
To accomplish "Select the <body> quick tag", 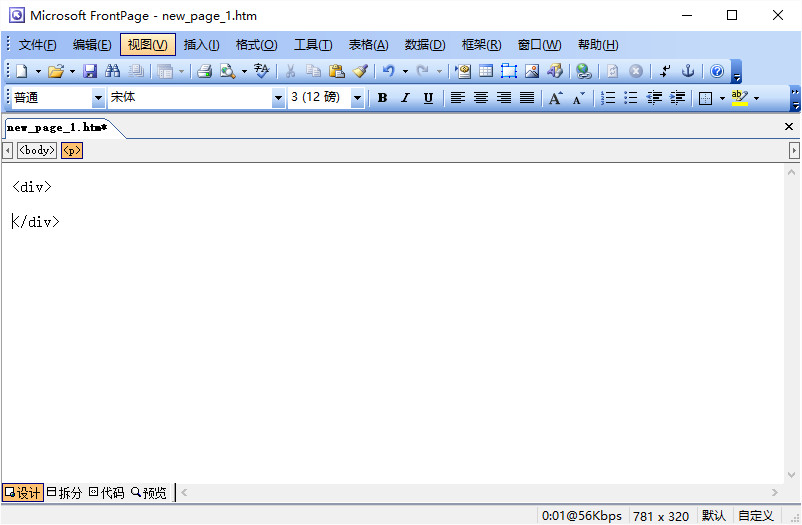I will point(36,150).
